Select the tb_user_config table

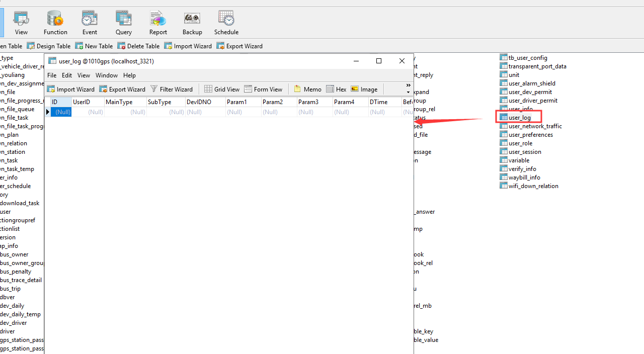[523, 58]
